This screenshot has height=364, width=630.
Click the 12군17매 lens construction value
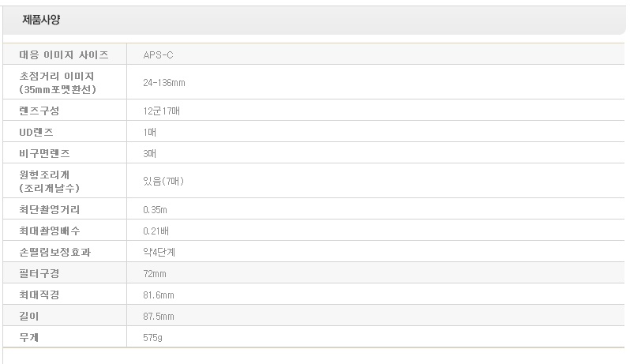[161, 111]
